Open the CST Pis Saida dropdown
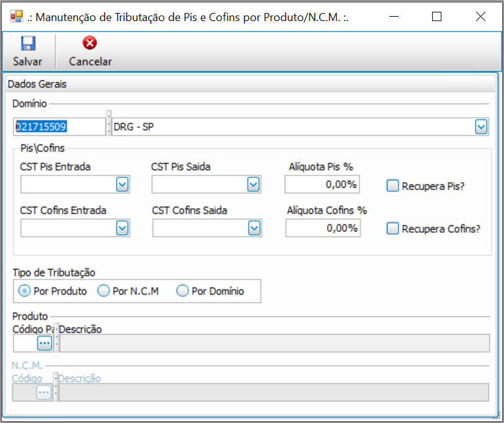This screenshot has width=504, height=423. point(254,185)
